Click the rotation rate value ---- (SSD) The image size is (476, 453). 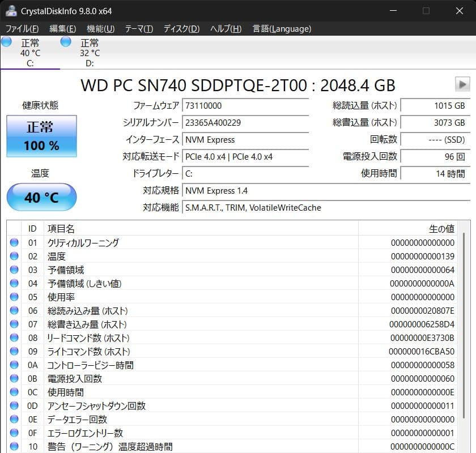(435, 139)
